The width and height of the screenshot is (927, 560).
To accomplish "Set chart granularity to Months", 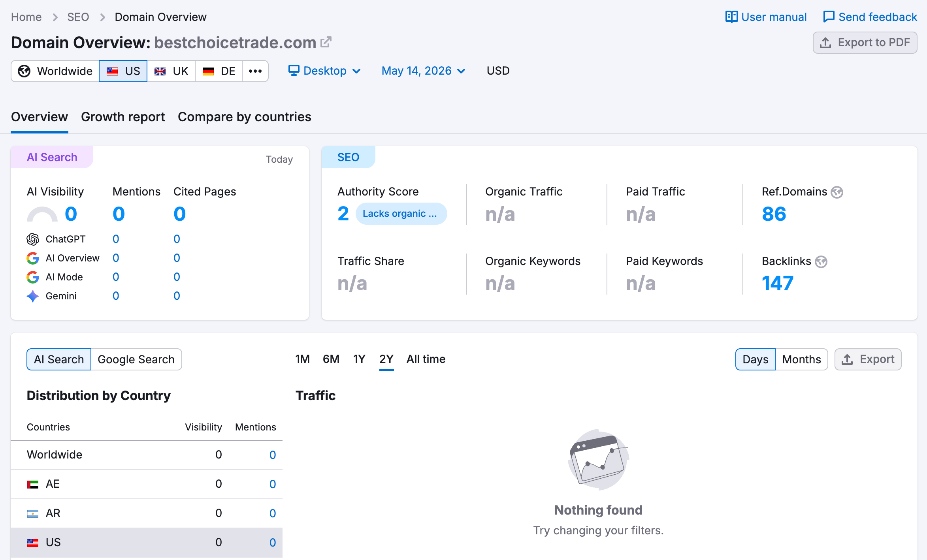I will 801,359.
